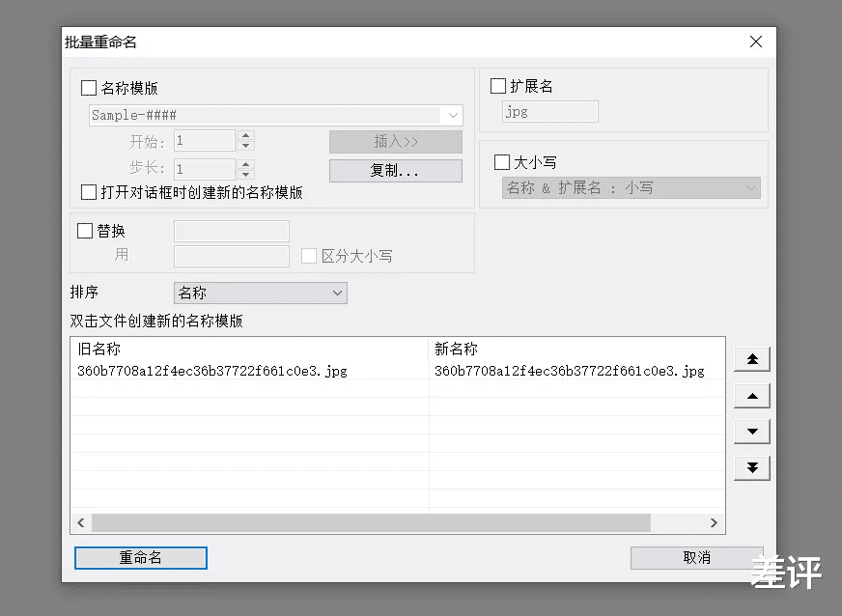Image resolution: width=842 pixels, height=616 pixels.
Task: Move the selected file to the top of list
Action: click(x=751, y=358)
